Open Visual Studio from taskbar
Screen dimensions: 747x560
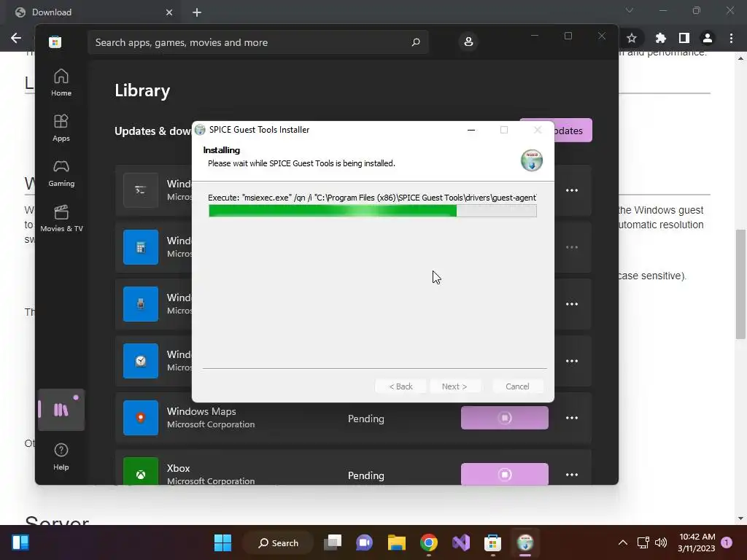461,542
